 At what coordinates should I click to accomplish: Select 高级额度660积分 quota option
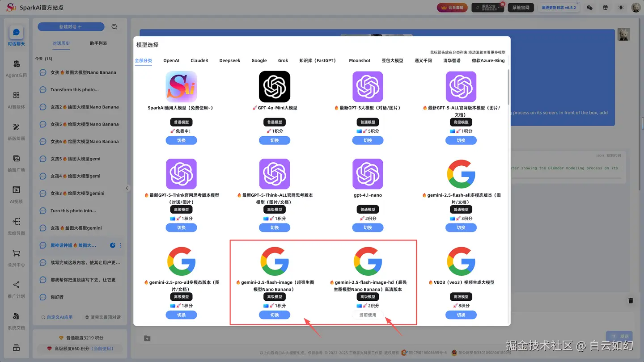click(x=80, y=349)
